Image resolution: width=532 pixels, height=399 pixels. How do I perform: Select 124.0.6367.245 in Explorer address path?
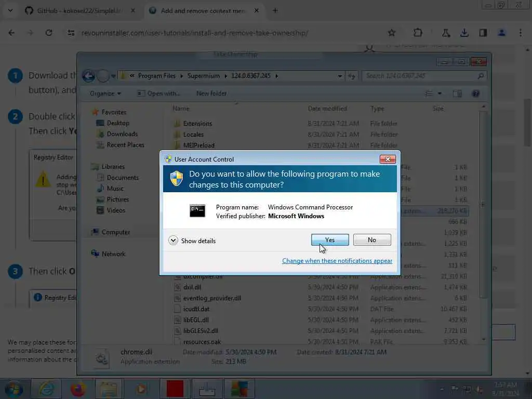(x=251, y=76)
